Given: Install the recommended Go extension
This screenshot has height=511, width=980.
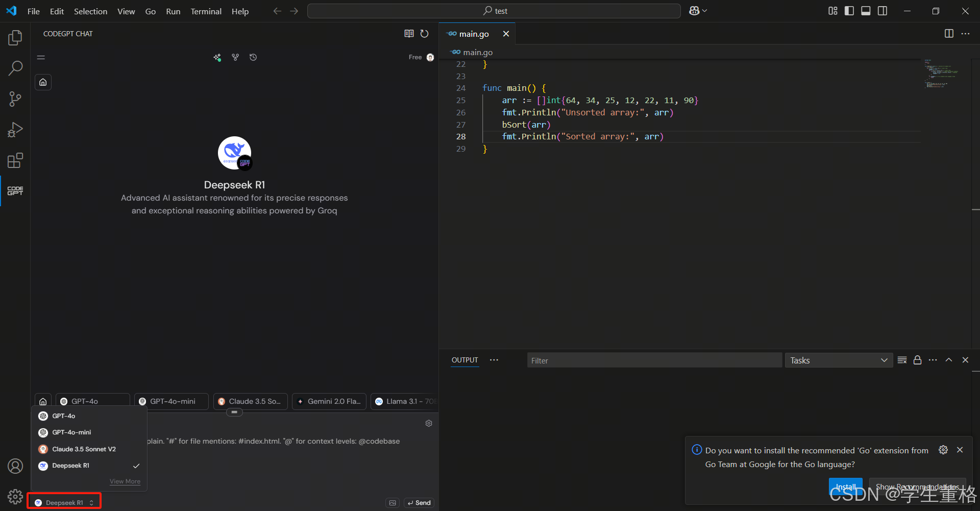Looking at the screenshot, I should (845, 487).
